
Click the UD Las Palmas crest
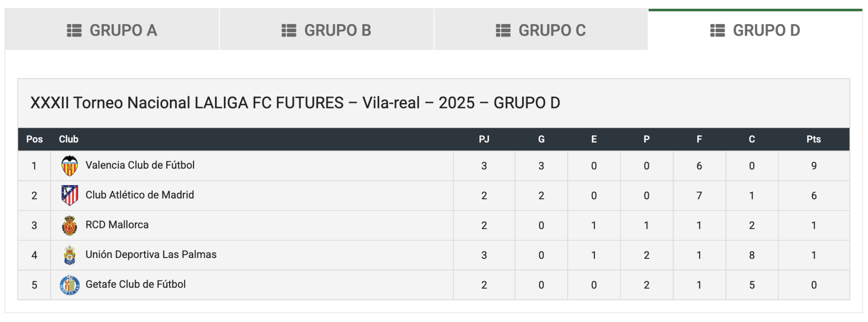pos(70,255)
